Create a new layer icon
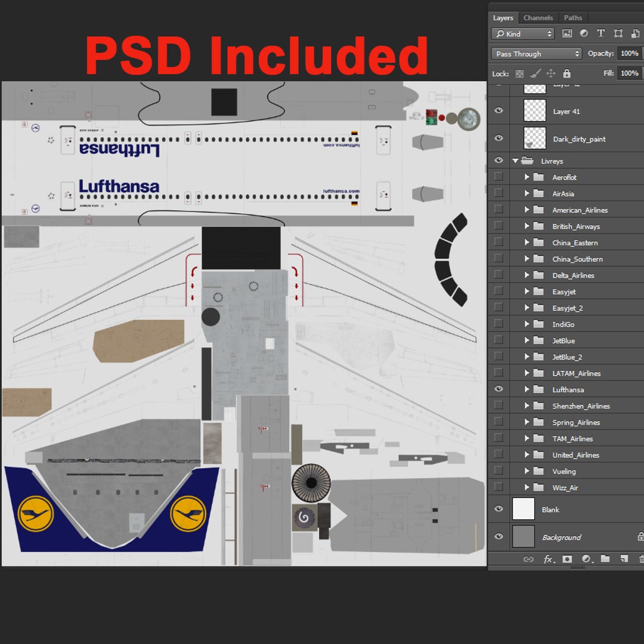The width and height of the screenshot is (644, 644). (624, 559)
